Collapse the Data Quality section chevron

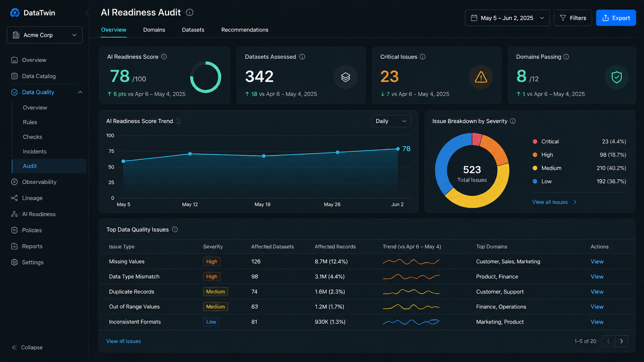[x=80, y=92]
